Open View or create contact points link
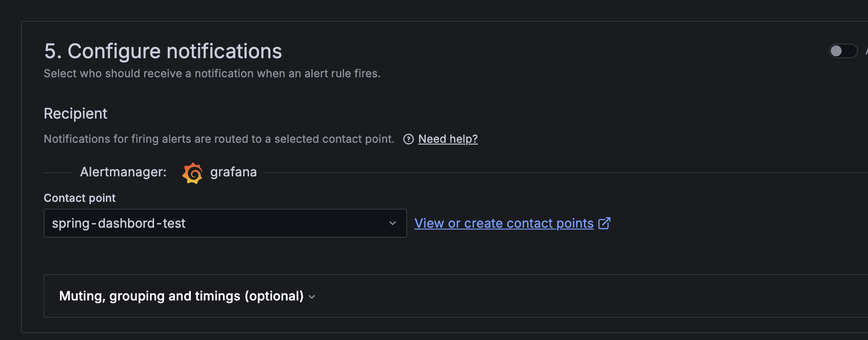868x340 pixels. click(x=504, y=223)
